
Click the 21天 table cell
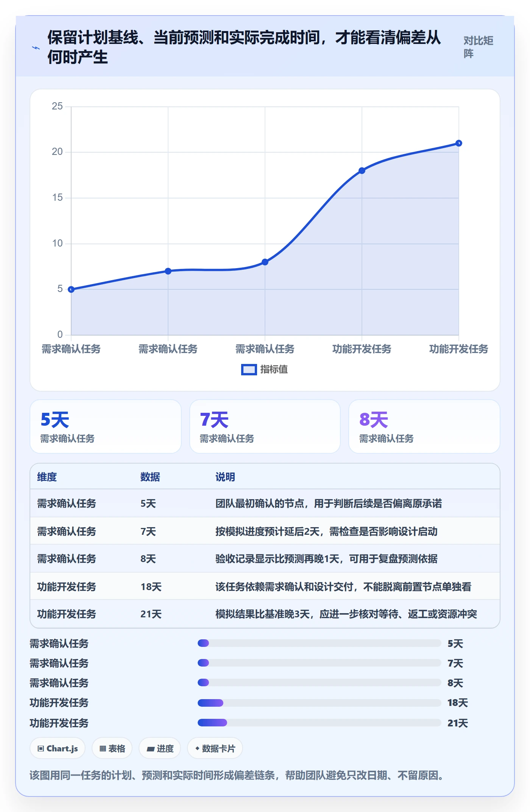click(151, 614)
